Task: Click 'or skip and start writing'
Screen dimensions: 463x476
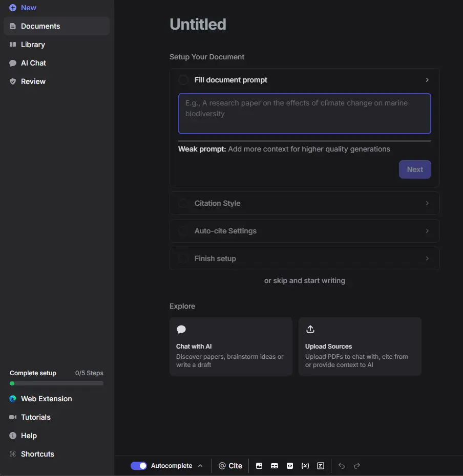Action: point(304,280)
